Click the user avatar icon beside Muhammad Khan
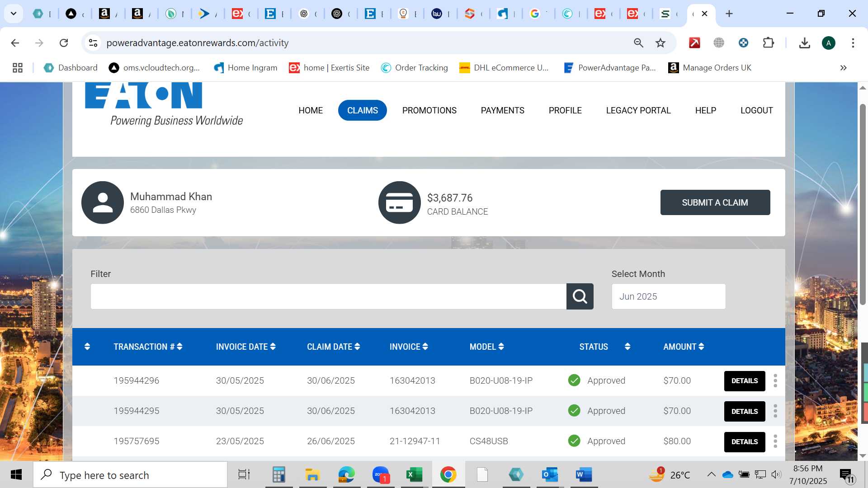This screenshot has width=868, height=488. (x=103, y=202)
